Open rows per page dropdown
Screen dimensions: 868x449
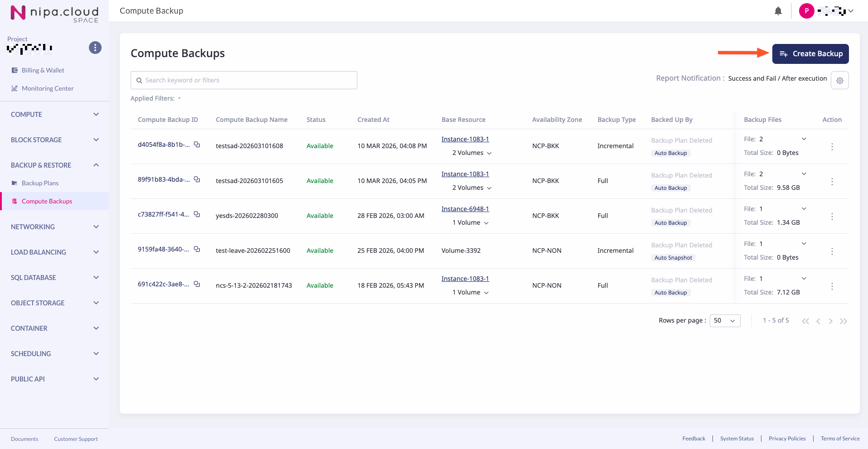click(x=724, y=321)
